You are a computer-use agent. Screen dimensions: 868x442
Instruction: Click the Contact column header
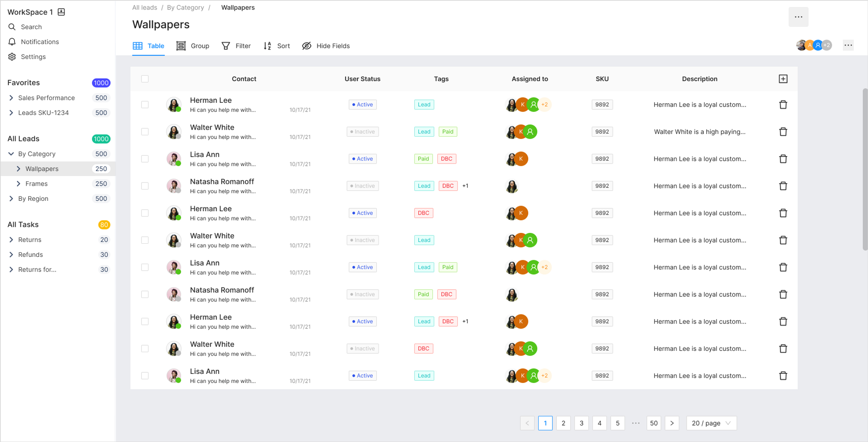pyautogui.click(x=244, y=79)
